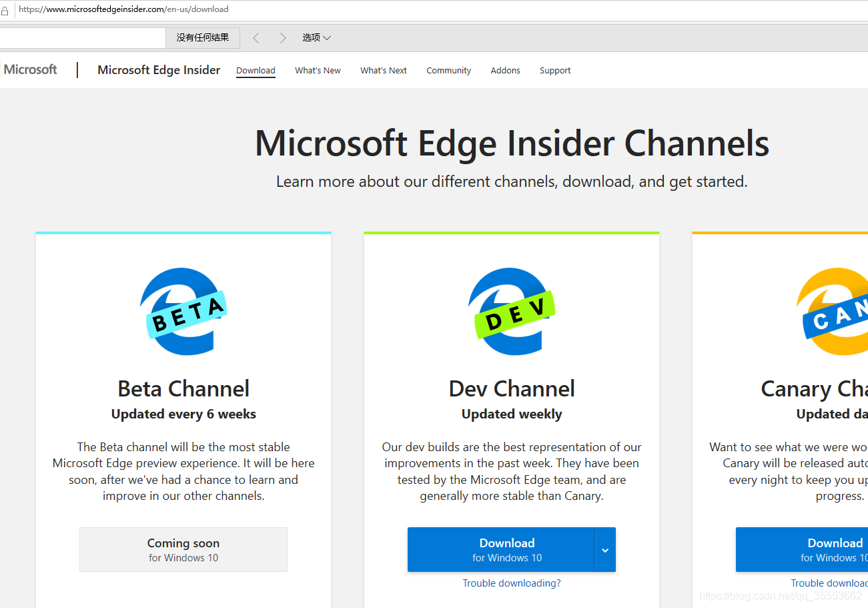
Task: Click the Dev builds description paragraph
Action: pyautogui.click(x=512, y=471)
